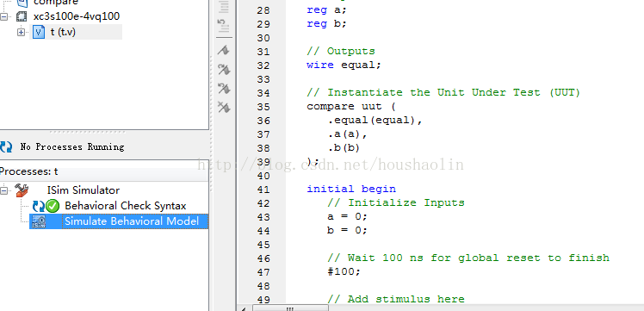Image resolution: width=644 pixels, height=311 pixels.
Task: Click the Verilog file icon beside t (t.v)
Action: pos(39,32)
